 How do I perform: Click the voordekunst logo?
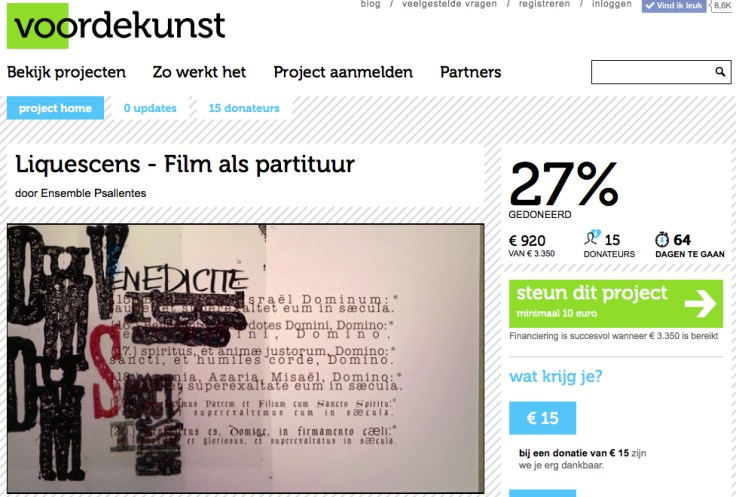(x=116, y=26)
